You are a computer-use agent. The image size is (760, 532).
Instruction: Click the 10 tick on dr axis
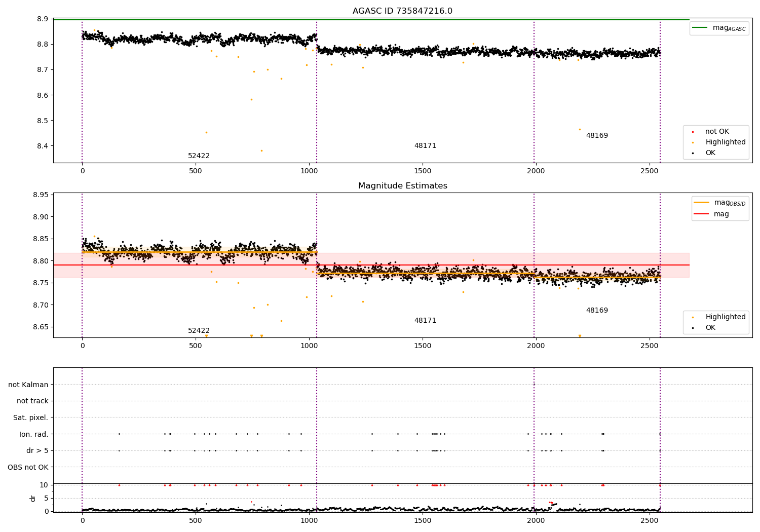point(44,485)
